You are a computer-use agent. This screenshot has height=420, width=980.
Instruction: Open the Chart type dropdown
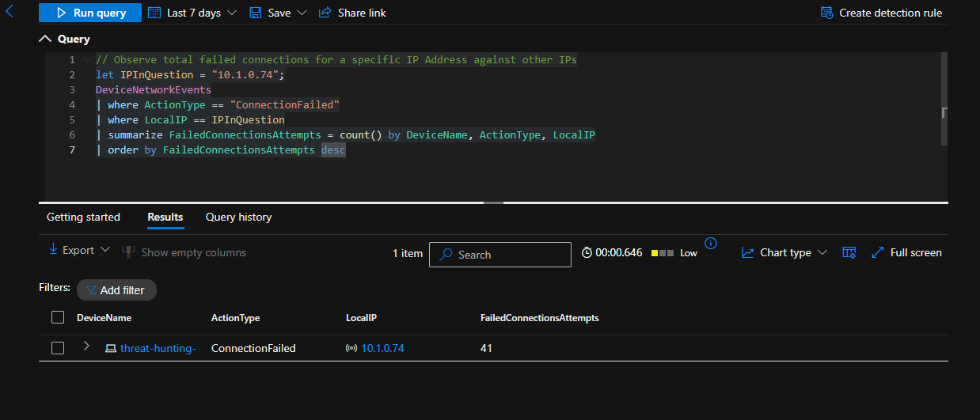pos(784,252)
